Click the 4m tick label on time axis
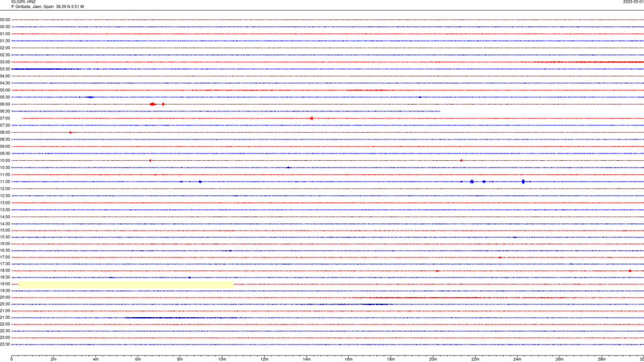The width and height of the screenshot is (644, 362). click(96, 359)
